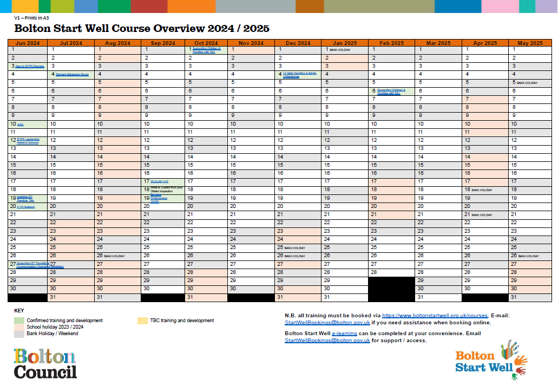Click BANK HOLIDAY text on January 1
This screenshot has height=392, width=558.
340,50
